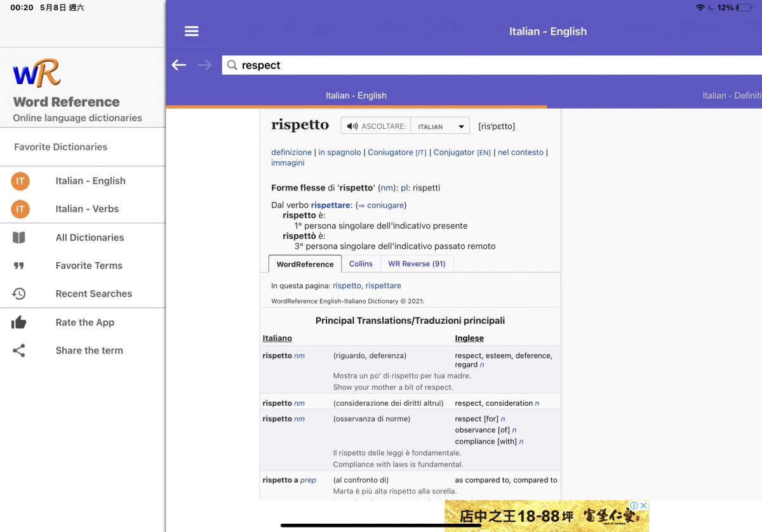Tap the Inglese column header
762x532 pixels.
click(469, 338)
